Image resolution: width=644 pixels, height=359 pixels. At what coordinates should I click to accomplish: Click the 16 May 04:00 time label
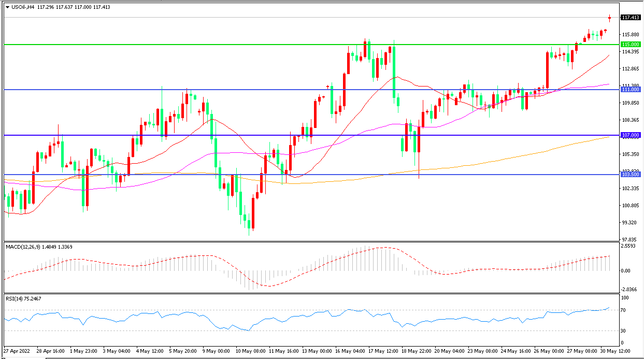click(x=351, y=351)
